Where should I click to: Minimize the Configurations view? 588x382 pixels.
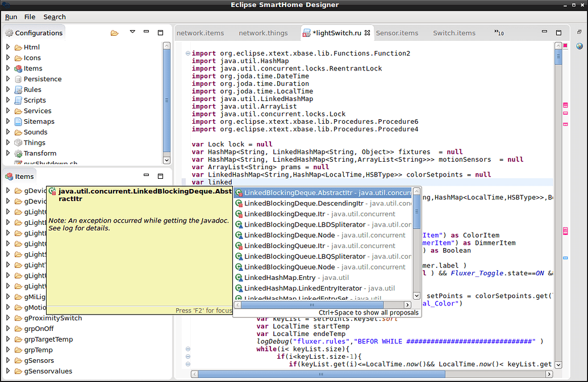pos(147,32)
